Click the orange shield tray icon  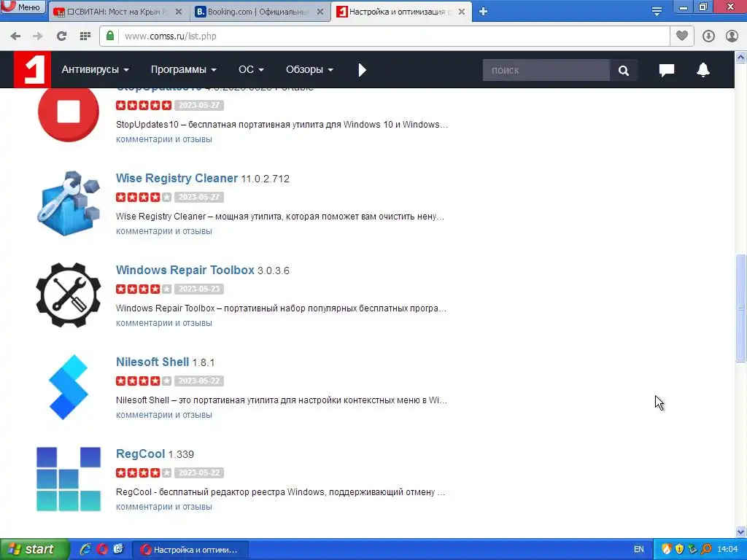(667, 550)
